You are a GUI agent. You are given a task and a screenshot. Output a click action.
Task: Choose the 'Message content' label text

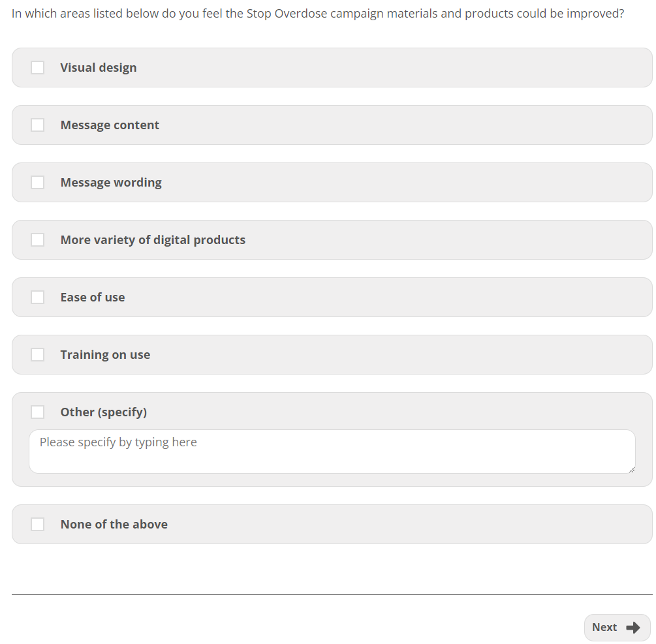(x=110, y=125)
